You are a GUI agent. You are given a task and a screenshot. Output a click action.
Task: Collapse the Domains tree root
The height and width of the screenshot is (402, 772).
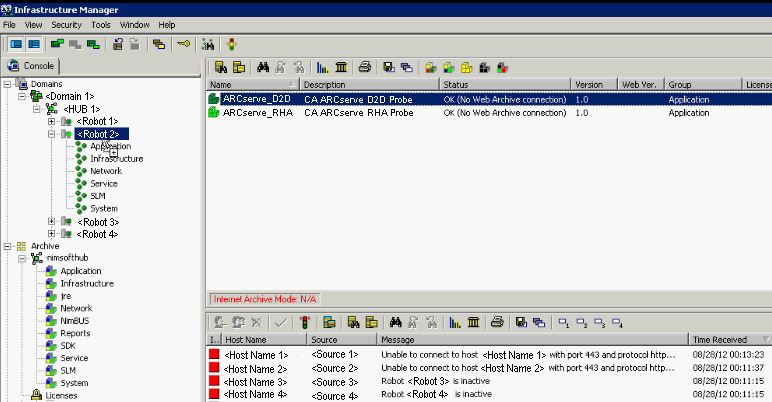pyautogui.click(x=7, y=84)
